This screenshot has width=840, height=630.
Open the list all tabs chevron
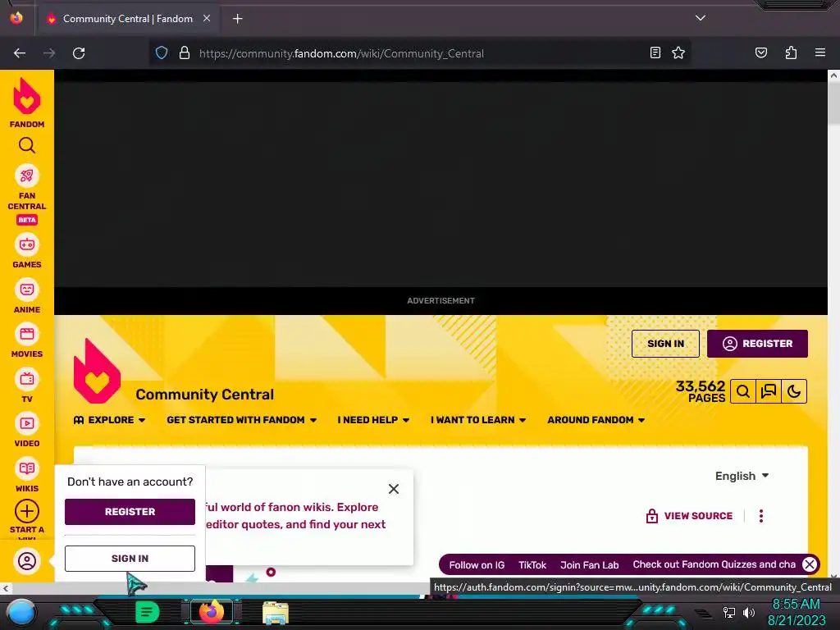point(701,18)
